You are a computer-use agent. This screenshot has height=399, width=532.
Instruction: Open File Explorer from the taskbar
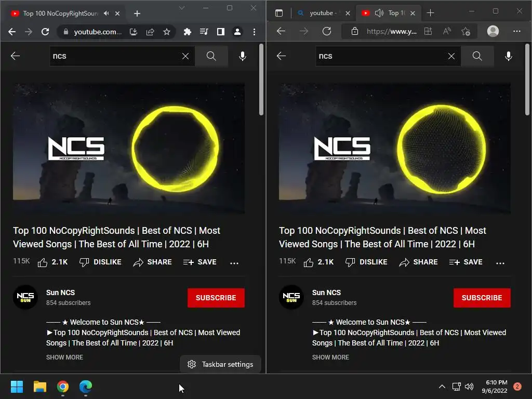pos(39,387)
